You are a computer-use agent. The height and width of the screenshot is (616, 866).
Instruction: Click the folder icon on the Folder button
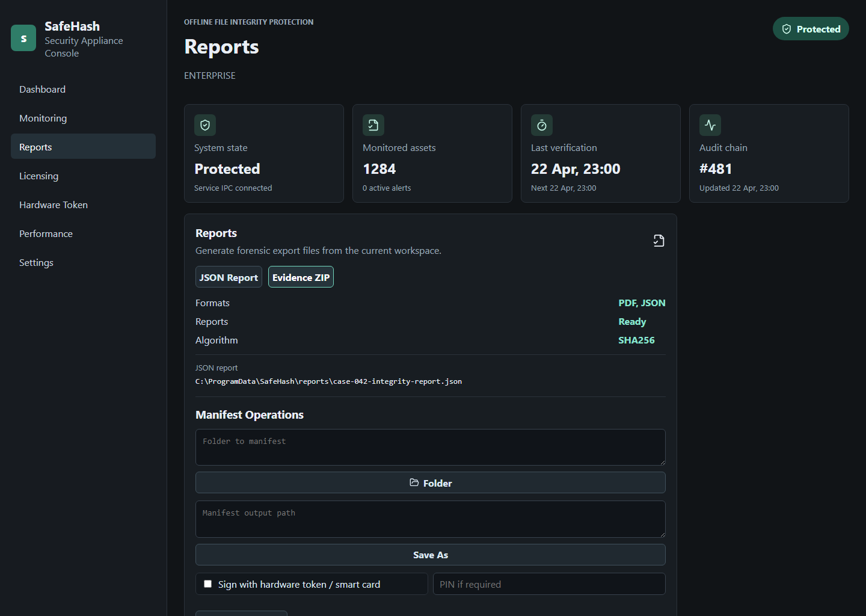pyautogui.click(x=414, y=482)
